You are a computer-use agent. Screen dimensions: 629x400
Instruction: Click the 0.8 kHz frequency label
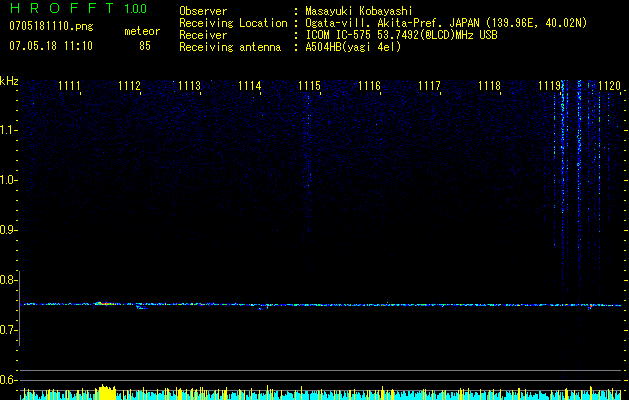pos(7,280)
